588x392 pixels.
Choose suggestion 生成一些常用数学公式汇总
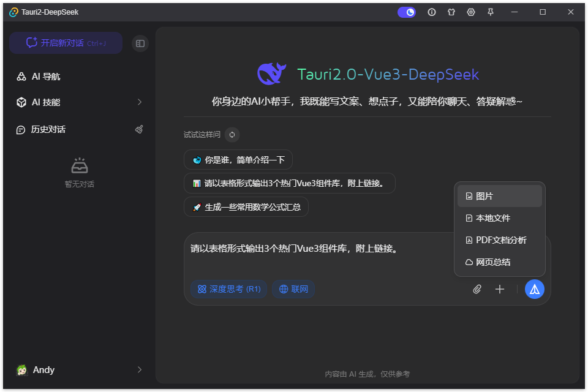click(x=246, y=207)
